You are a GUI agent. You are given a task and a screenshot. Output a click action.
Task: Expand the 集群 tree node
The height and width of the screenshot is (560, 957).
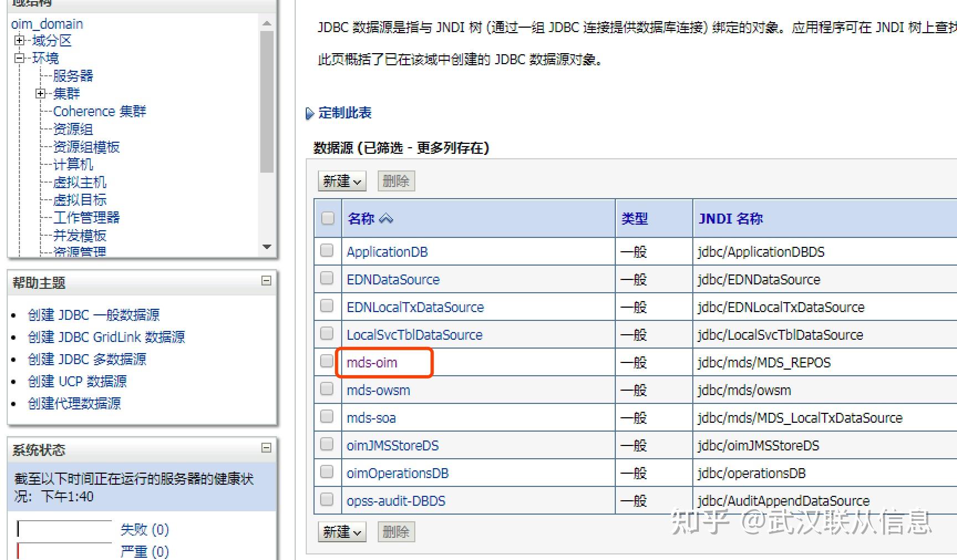[x=40, y=93]
